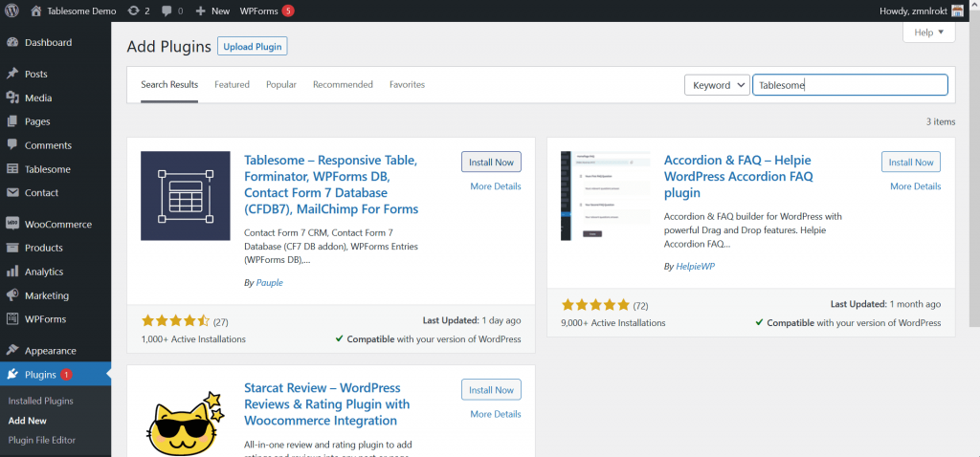Click "1,000+ Active Installations" text
This screenshot has height=457, width=980.
[x=193, y=339]
